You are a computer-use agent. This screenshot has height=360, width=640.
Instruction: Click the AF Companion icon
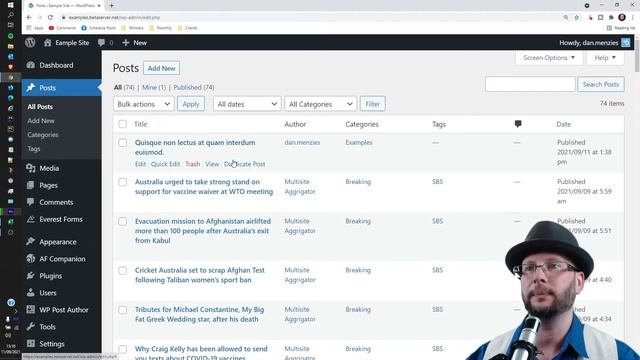[31, 259]
